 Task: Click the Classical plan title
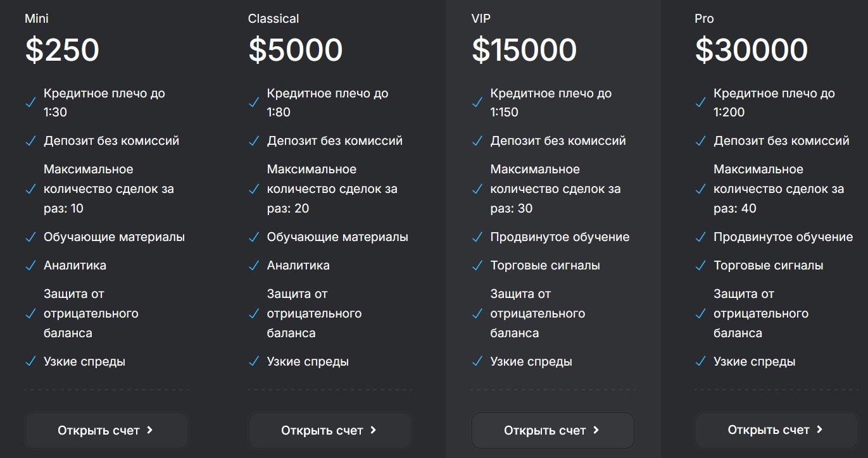tap(274, 18)
